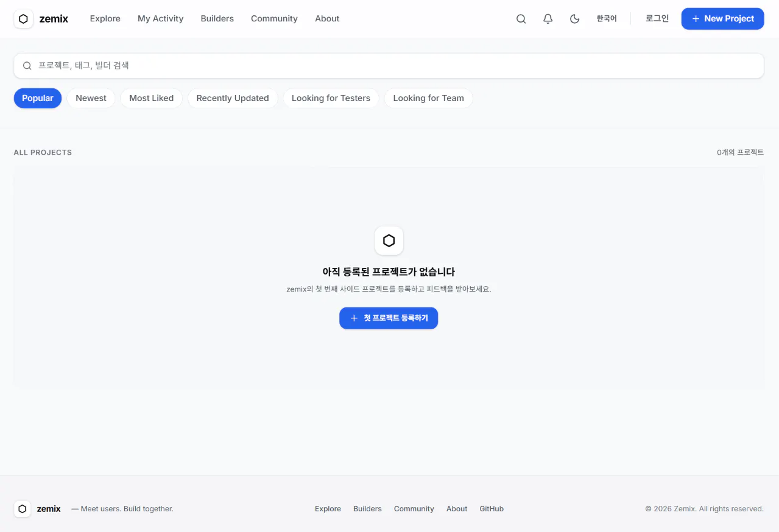Click the magnifier icon inside search bar
Screen dimensions: 779x532
(x=27, y=66)
